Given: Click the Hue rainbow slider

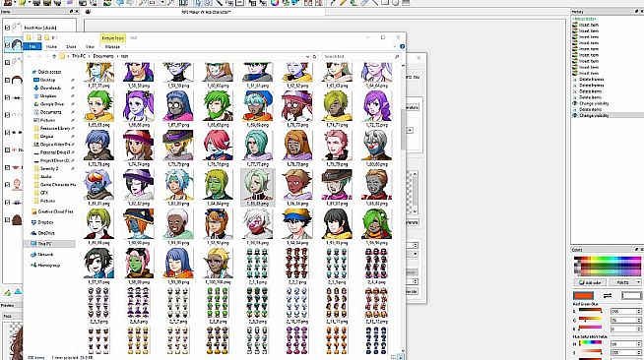Looking at the screenshot, I should point(590,342).
